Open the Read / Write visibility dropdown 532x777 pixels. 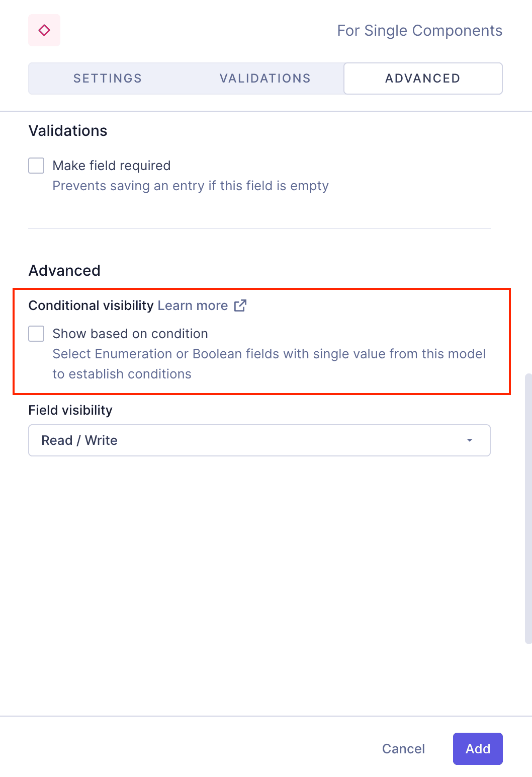click(x=259, y=440)
